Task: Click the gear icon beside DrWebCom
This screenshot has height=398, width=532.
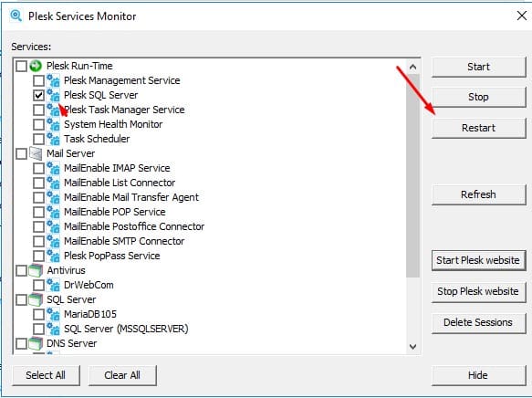Action: click(53, 285)
